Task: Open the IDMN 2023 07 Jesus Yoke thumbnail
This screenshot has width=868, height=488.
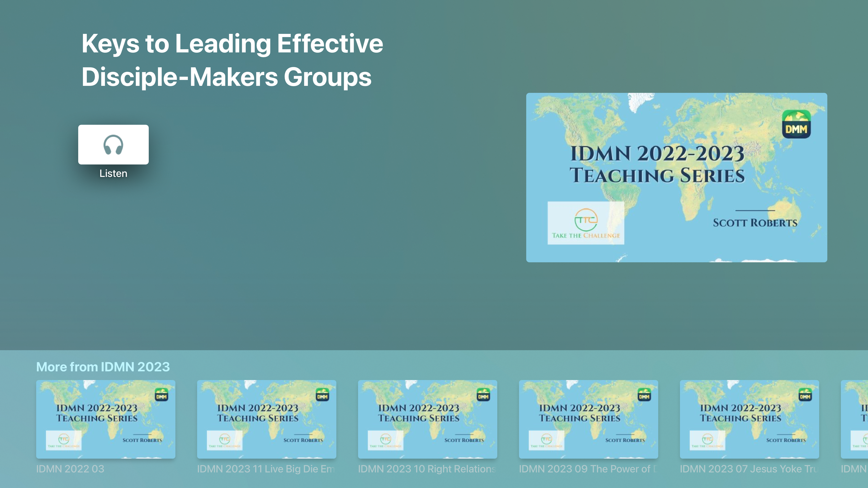Action: pos(749,419)
